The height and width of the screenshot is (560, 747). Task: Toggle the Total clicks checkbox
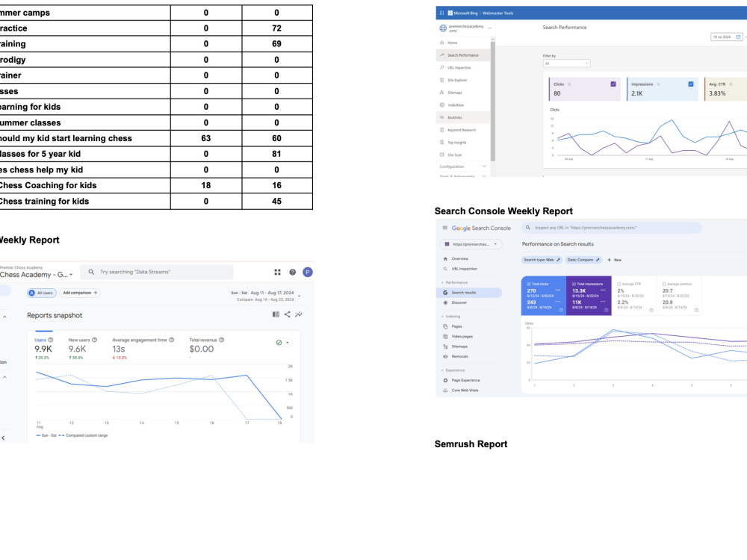click(529, 284)
